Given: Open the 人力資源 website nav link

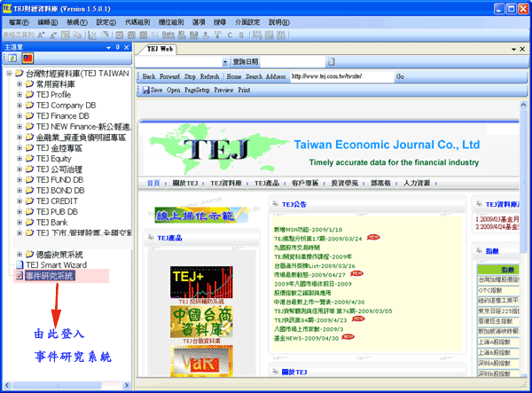Looking at the screenshot, I should 417,184.
